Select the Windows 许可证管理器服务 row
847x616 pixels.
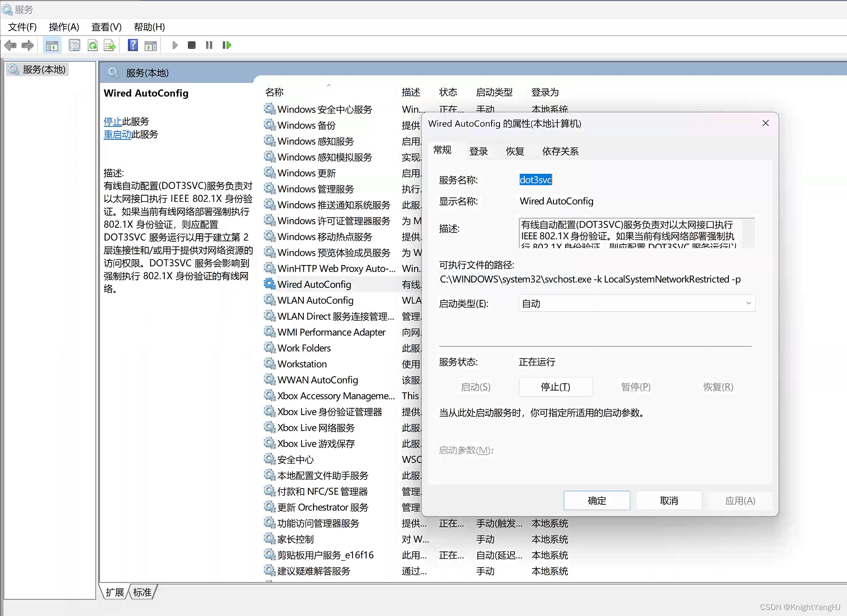point(333,221)
